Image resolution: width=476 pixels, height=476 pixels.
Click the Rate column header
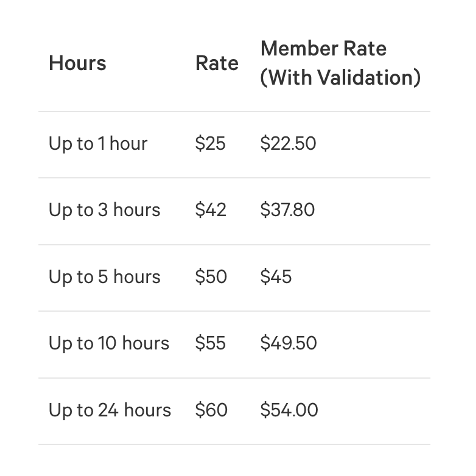tap(217, 63)
